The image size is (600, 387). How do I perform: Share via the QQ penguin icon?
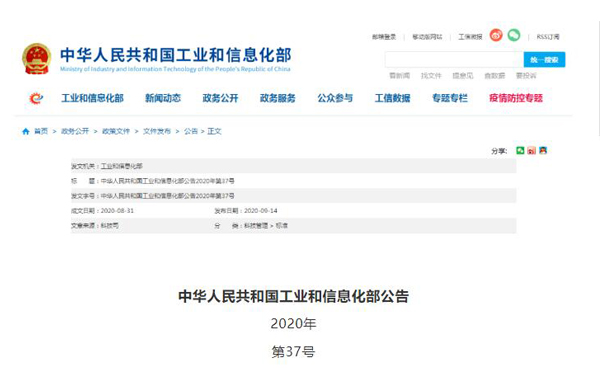(x=543, y=150)
